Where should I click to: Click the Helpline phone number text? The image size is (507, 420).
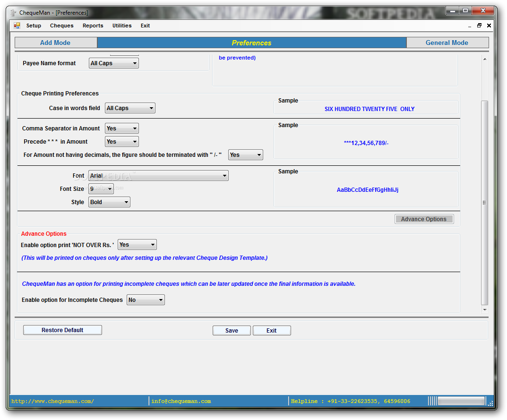(x=351, y=401)
